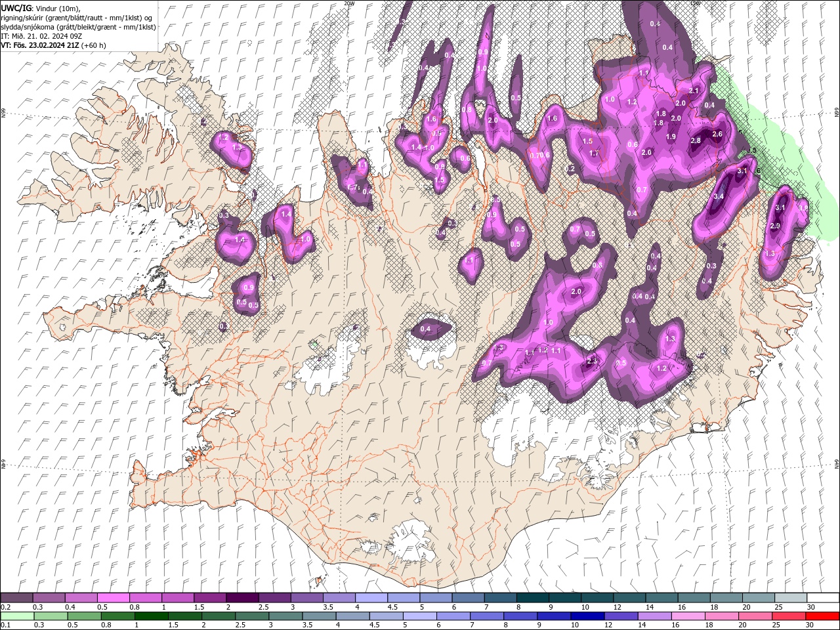Click the 0.2–0.3 grey-purple swatch in the upper snow scale
840x630 pixels.
pyautogui.click(x=17, y=598)
